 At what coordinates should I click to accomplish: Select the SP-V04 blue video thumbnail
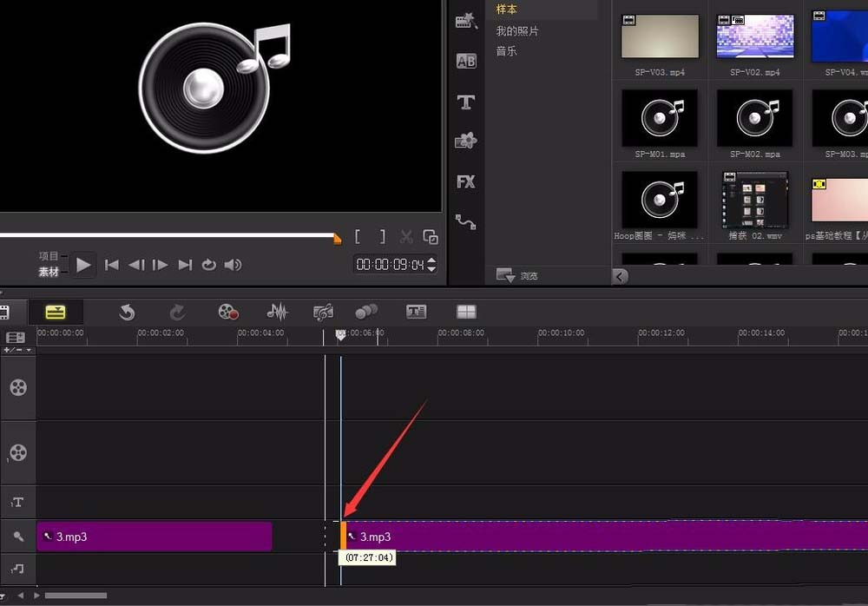(x=839, y=36)
